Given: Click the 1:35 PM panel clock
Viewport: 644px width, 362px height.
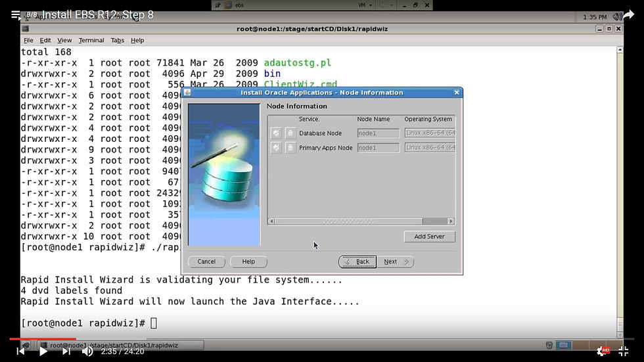Looking at the screenshot, I should pyautogui.click(x=595, y=17).
